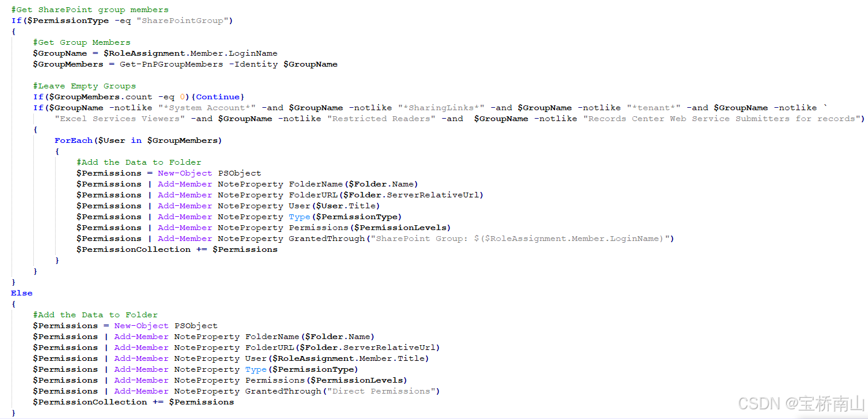868x419 pixels.
Task: Click the "SharePoint Group: $($RoleAssignment.Member.LoginName)" string
Action: [x=520, y=239]
